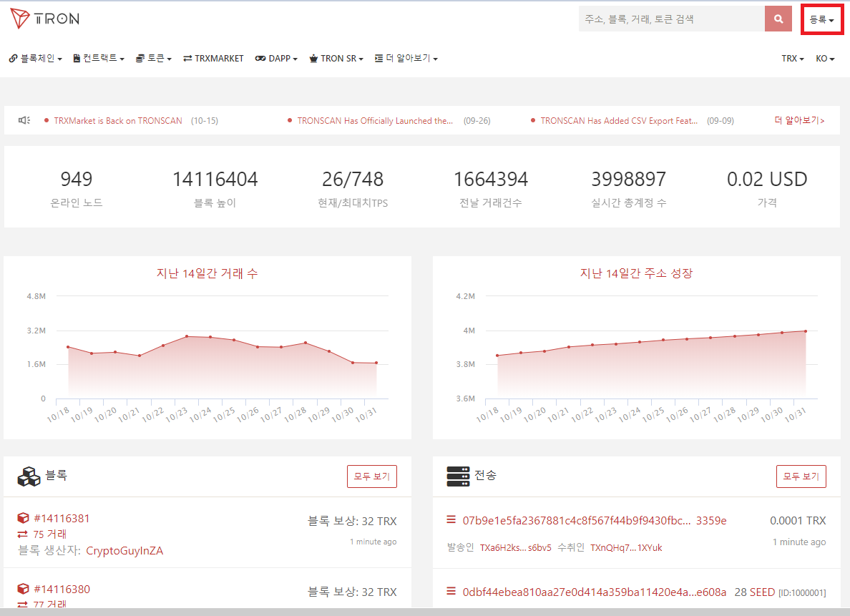
Task: Click 지난 14일간 주소 성장 chart title
Action: coord(636,273)
